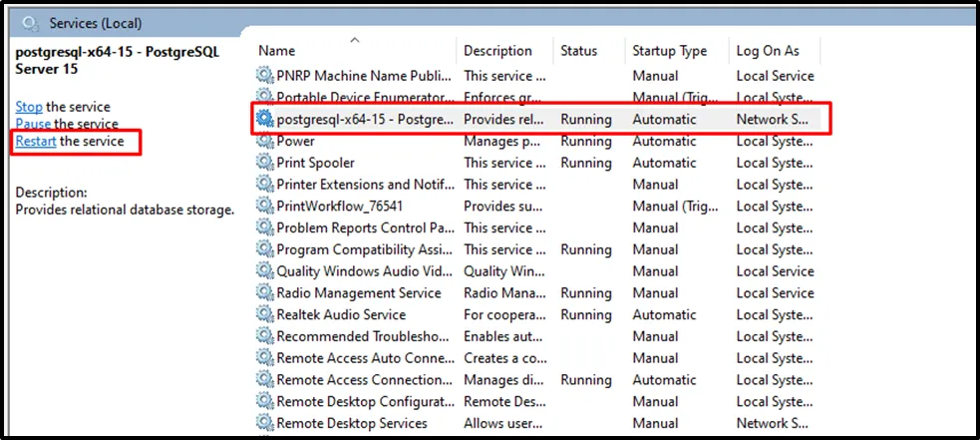Screen dimensions: 980x440
Task: Click the Remote Desktop Services gear icon
Action: (x=264, y=423)
